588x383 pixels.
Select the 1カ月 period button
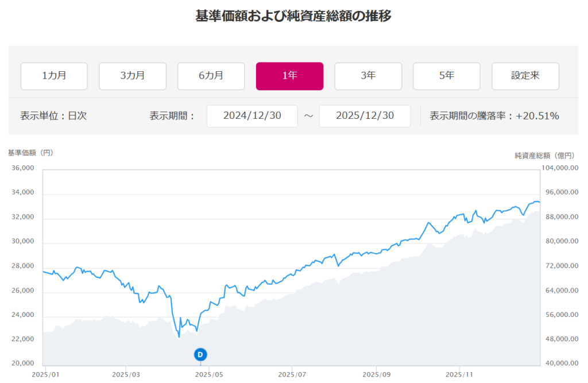[54, 76]
